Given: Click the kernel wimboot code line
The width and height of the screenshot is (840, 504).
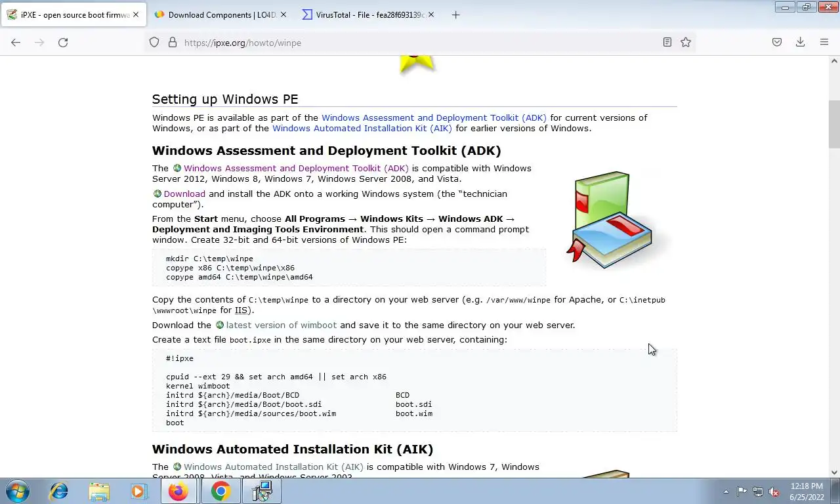Looking at the screenshot, I should (198, 386).
